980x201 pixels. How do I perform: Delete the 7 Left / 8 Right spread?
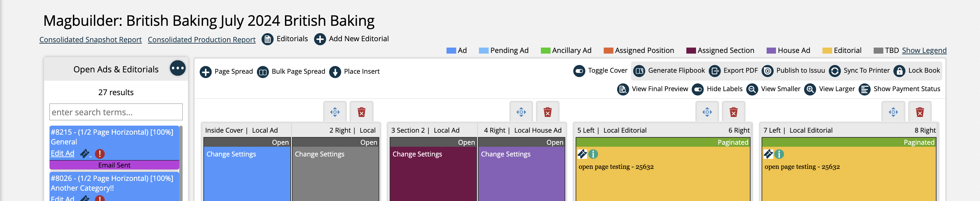click(920, 112)
